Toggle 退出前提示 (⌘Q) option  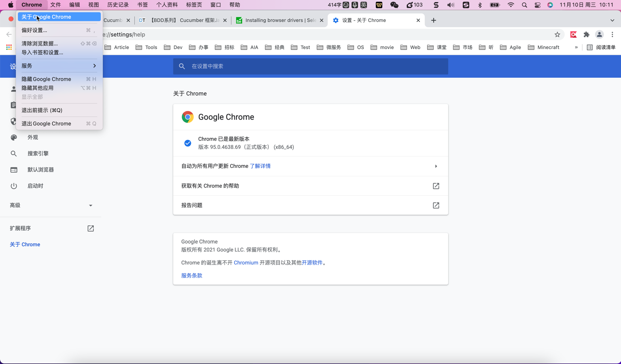[59, 110]
